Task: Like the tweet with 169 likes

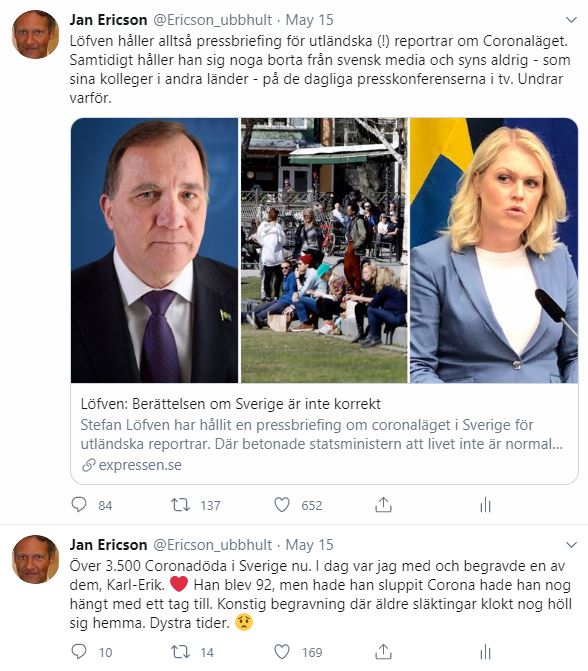Action: point(282,652)
